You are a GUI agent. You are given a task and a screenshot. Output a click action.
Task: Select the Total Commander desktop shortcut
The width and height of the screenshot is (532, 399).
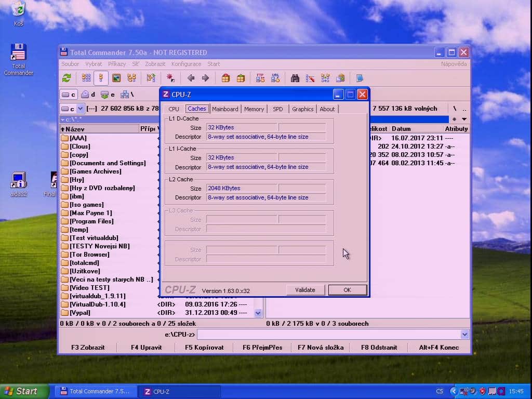click(x=18, y=59)
